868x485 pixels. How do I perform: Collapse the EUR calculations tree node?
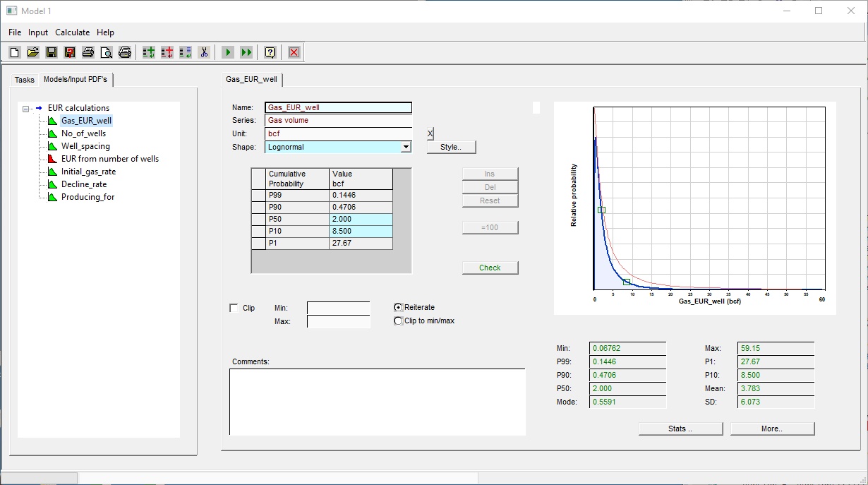click(26, 109)
